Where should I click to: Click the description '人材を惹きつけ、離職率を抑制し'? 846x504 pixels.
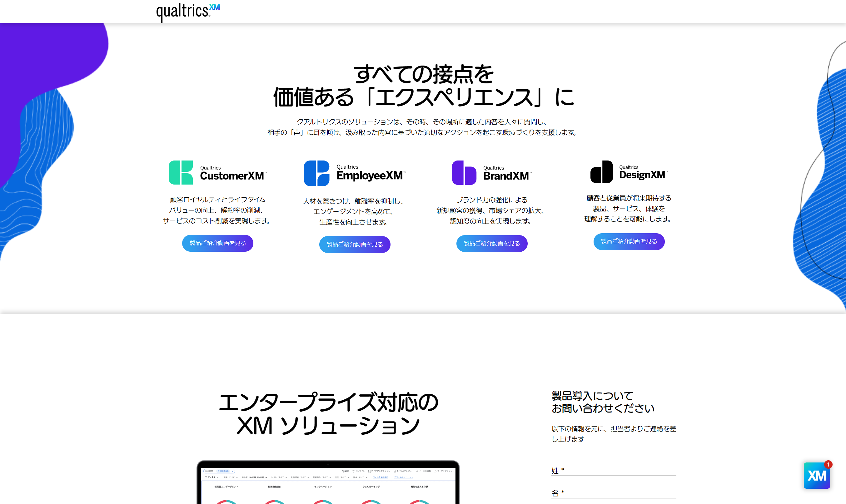(x=353, y=201)
